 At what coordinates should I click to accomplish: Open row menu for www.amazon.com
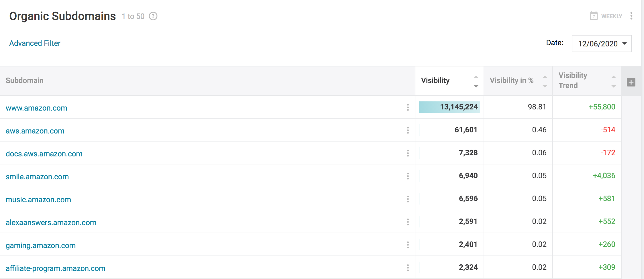click(408, 107)
